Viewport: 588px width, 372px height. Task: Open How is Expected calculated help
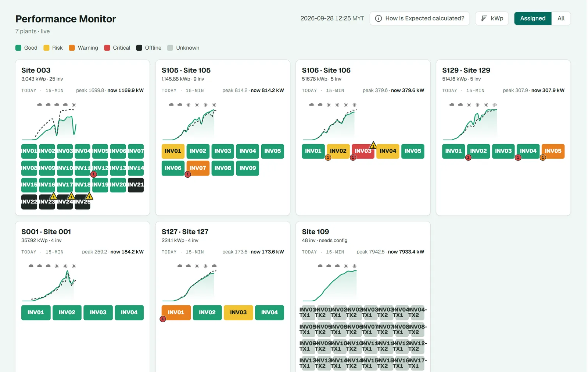click(420, 18)
